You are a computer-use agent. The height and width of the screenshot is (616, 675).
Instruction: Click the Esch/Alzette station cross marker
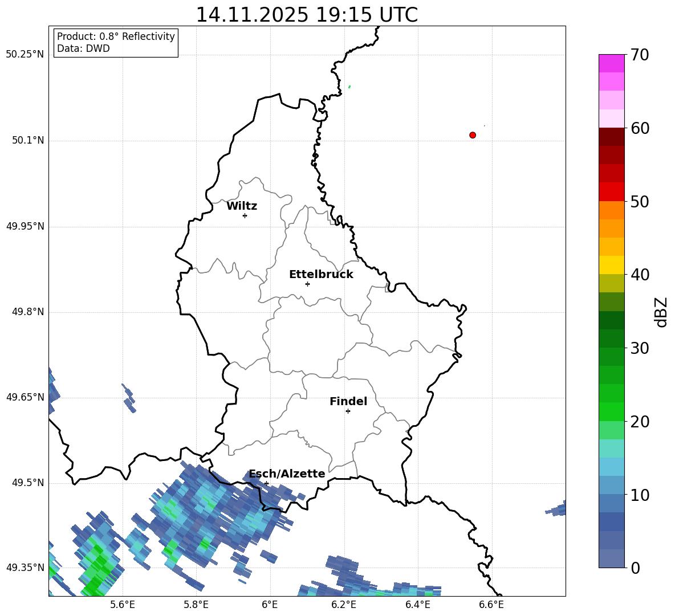(x=266, y=483)
